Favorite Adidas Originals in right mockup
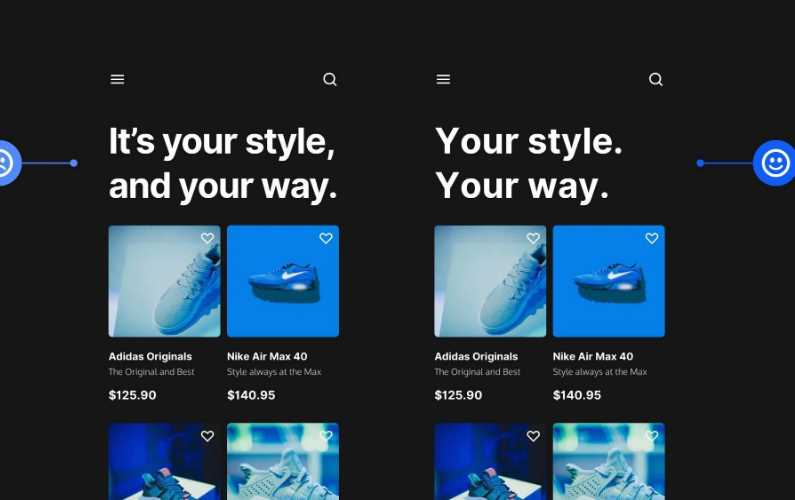The width and height of the screenshot is (795, 500). coord(533,239)
